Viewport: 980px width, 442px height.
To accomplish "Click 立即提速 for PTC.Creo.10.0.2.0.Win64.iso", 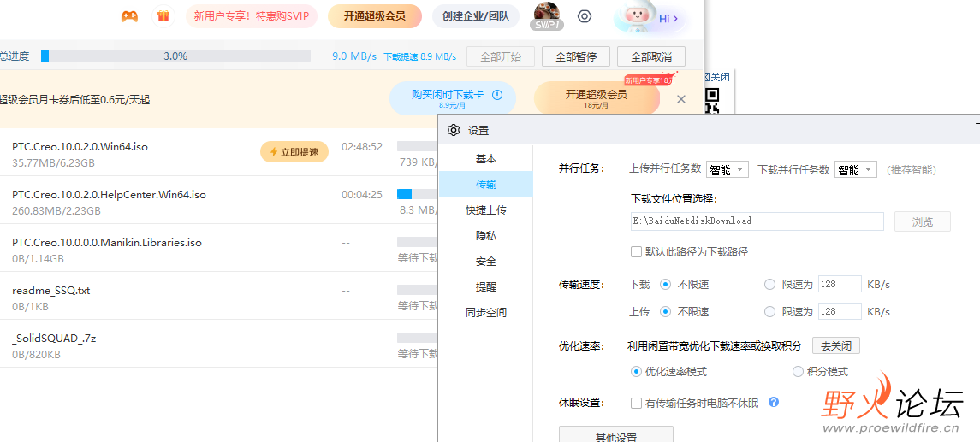I will point(294,151).
